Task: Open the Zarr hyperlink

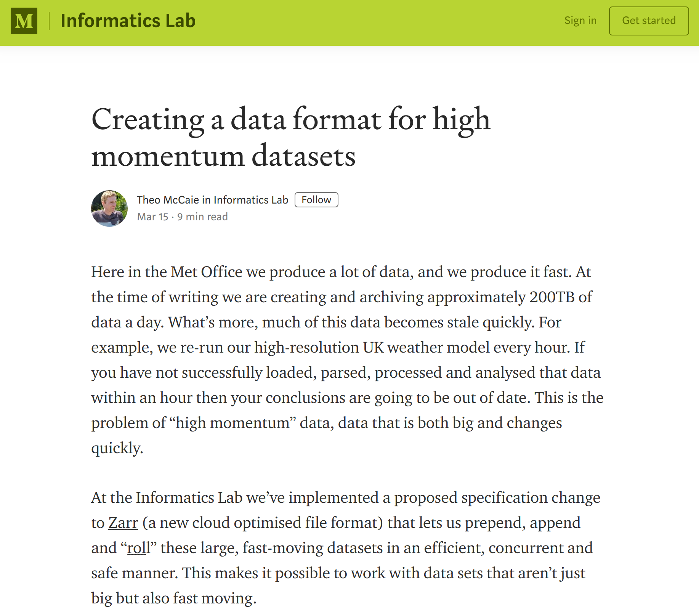Action: [123, 523]
